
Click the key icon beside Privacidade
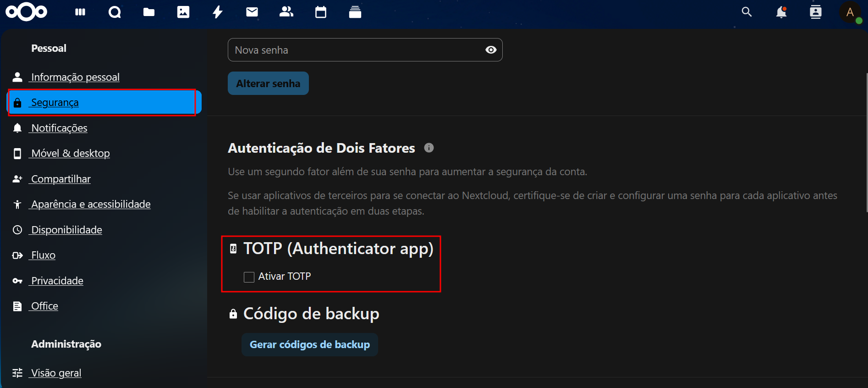[x=17, y=281]
